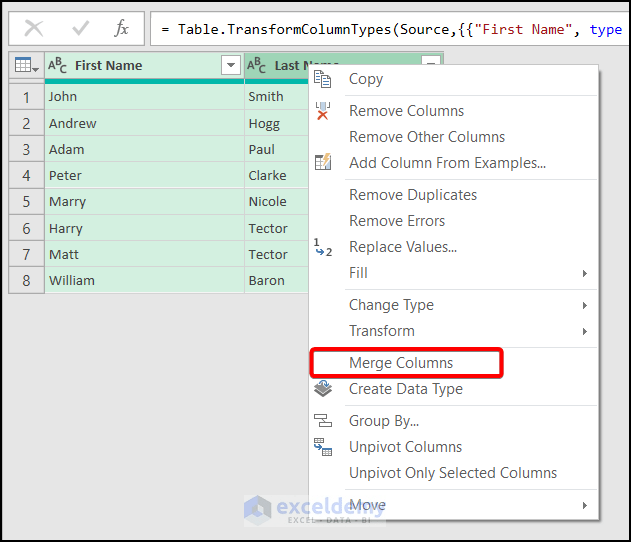Screen dimensions: 631x542
Task: Choose Add Column From Examples...
Action: tap(454, 163)
